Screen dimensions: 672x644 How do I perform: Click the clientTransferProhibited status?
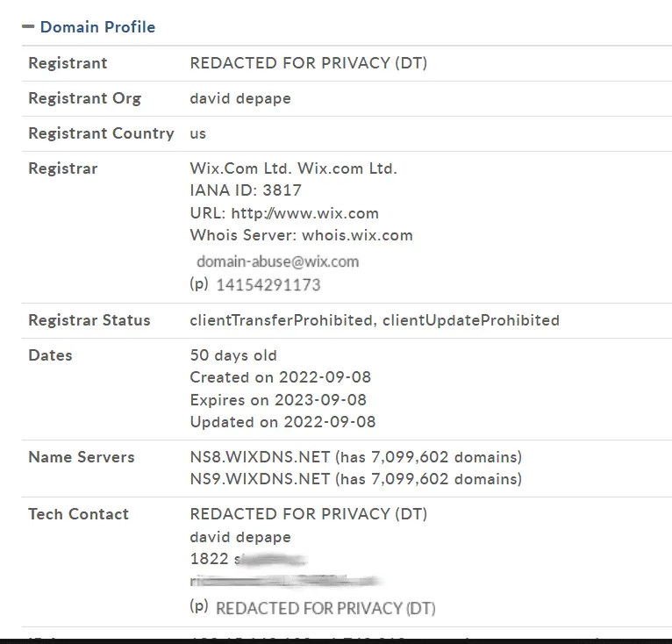281,320
